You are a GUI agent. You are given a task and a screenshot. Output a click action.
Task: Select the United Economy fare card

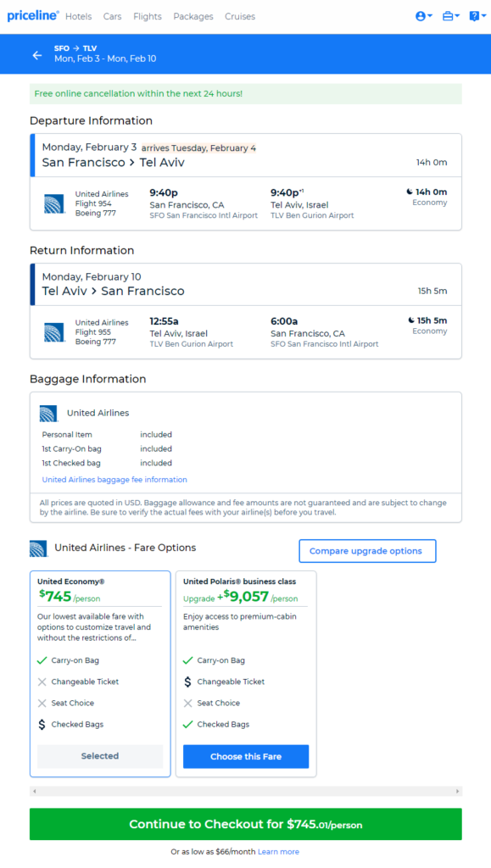pyautogui.click(x=100, y=674)
